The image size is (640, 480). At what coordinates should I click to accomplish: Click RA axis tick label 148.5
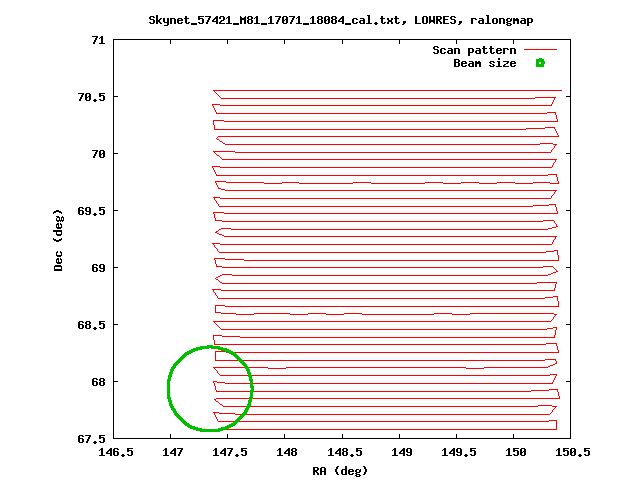344,452
